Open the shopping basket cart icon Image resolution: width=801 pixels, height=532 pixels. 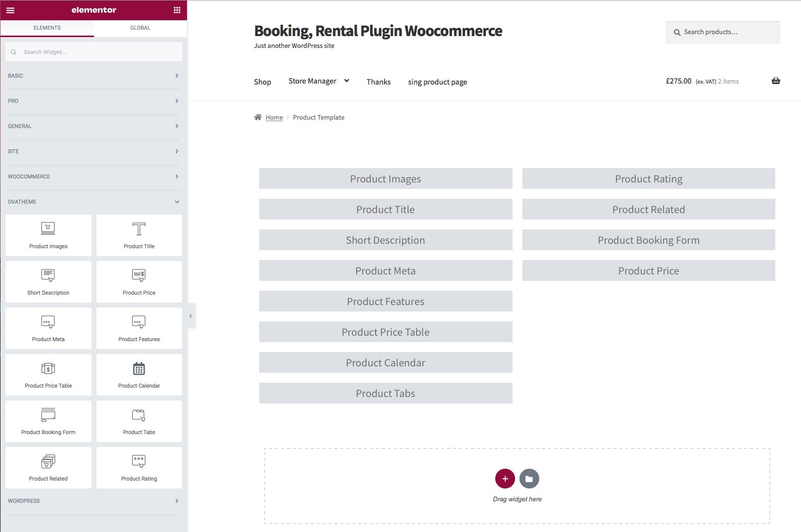[x=776, y=81]
